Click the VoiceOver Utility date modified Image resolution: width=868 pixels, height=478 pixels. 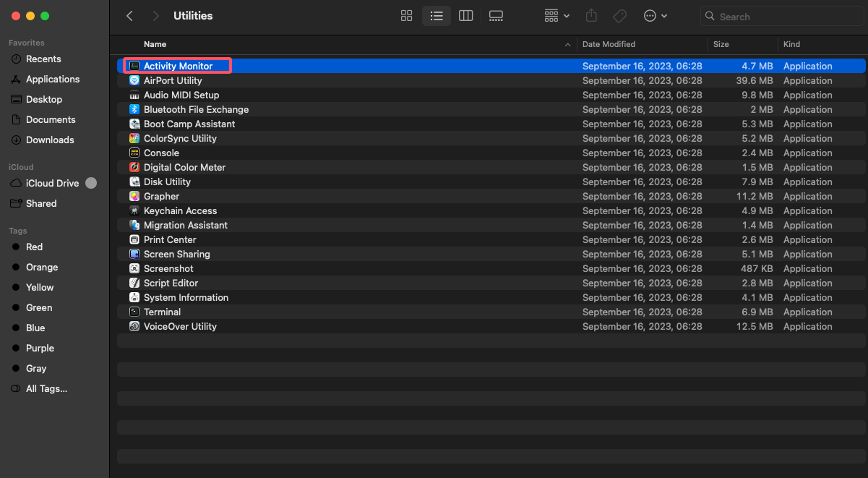tap(643, 326)
